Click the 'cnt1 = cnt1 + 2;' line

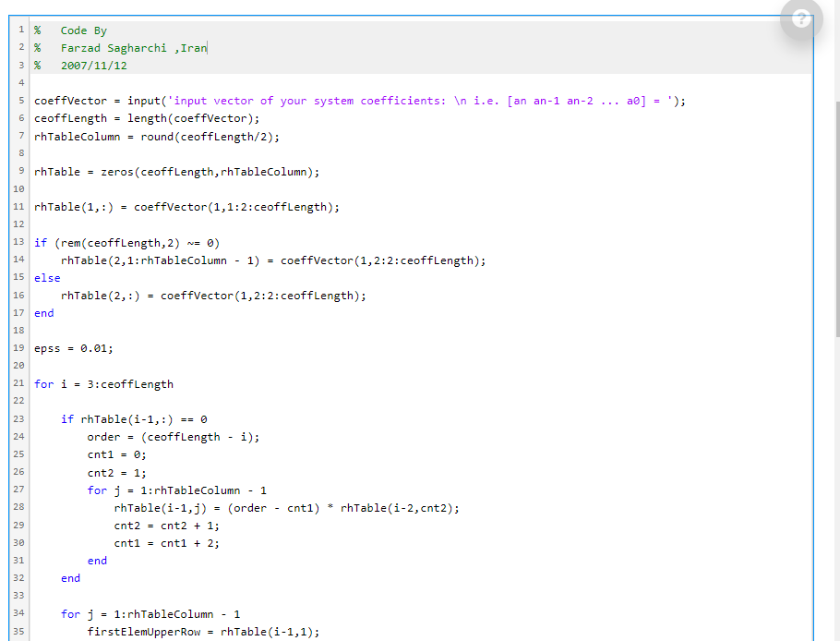[166, 543]
